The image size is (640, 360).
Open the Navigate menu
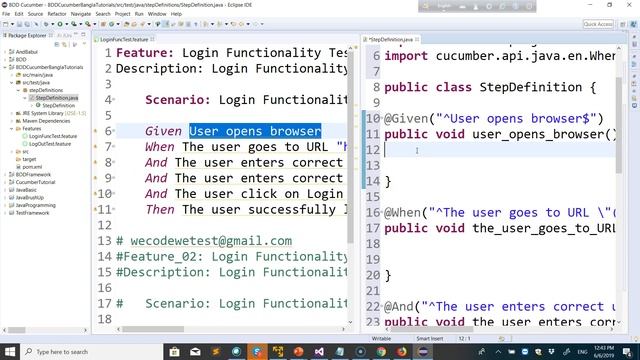[x=81, y=14]
